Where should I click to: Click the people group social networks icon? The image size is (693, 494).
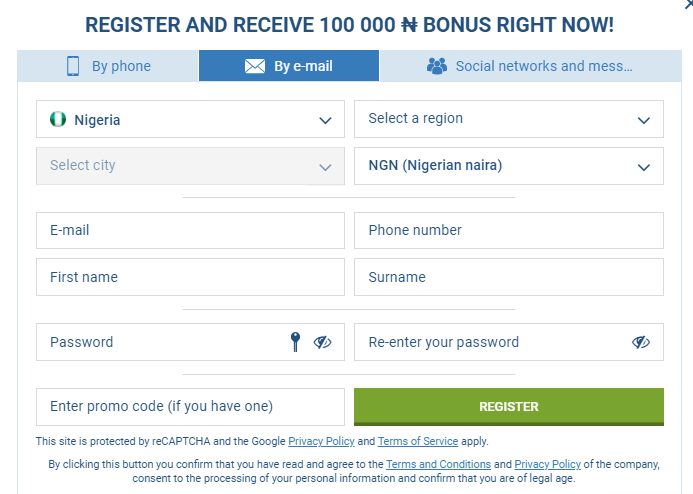(437, 66)
